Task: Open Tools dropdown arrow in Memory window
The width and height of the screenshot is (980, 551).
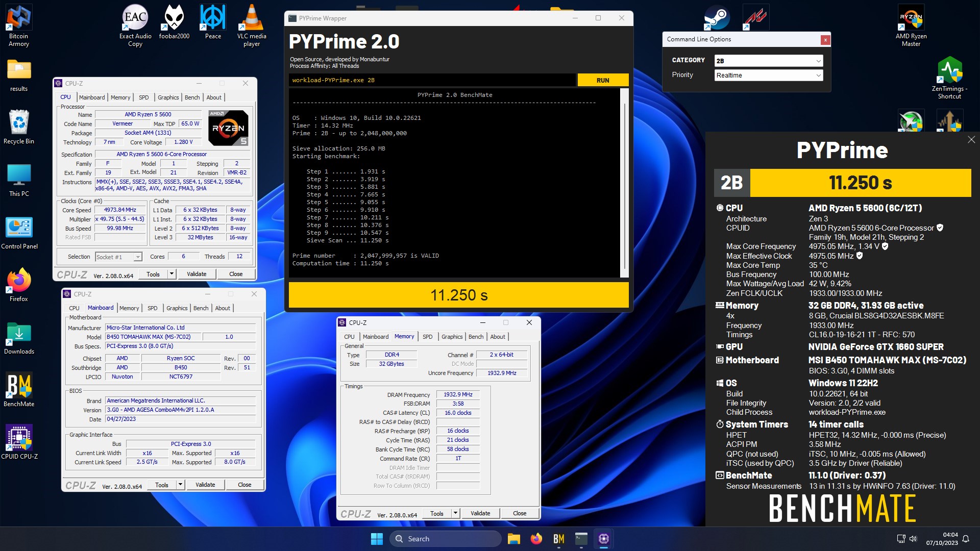Action: (455, 513)
